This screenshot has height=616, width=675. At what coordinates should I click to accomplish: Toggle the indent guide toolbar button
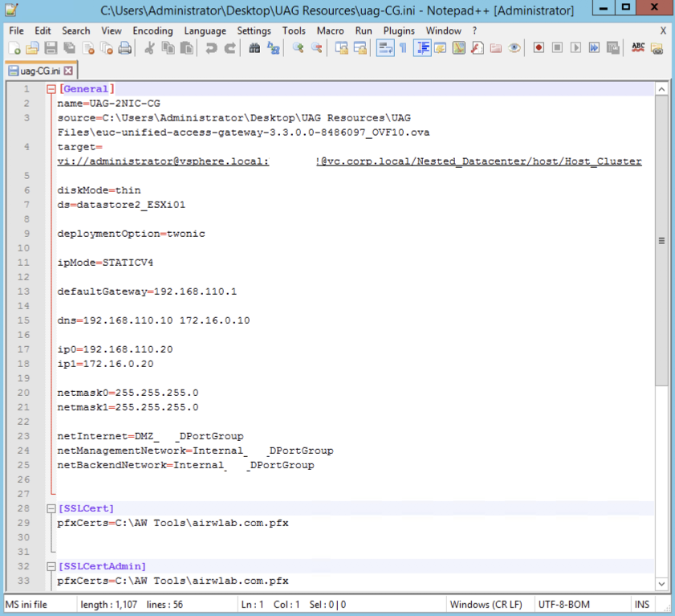pyautogui.click(x=422, y=48)
